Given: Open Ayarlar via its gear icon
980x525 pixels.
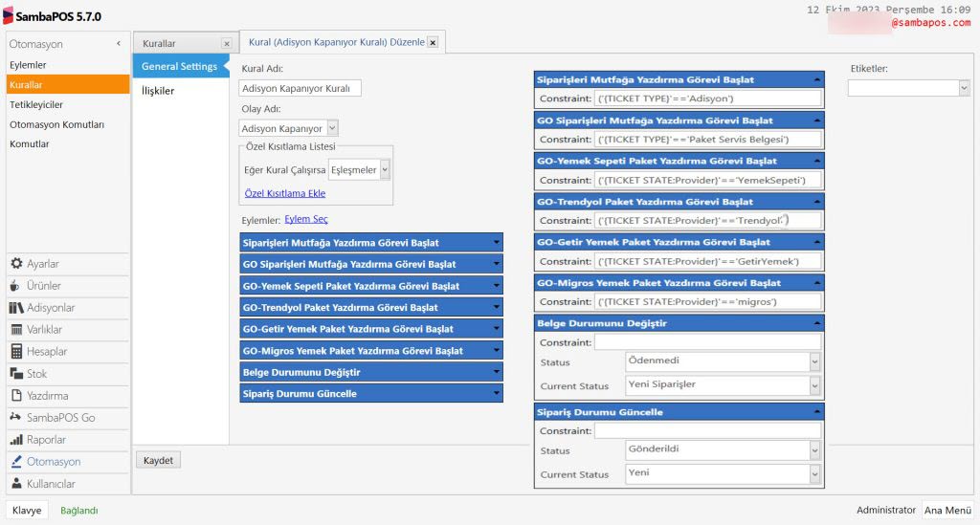Looking at the screenshot, I should [x=16, y=263].
